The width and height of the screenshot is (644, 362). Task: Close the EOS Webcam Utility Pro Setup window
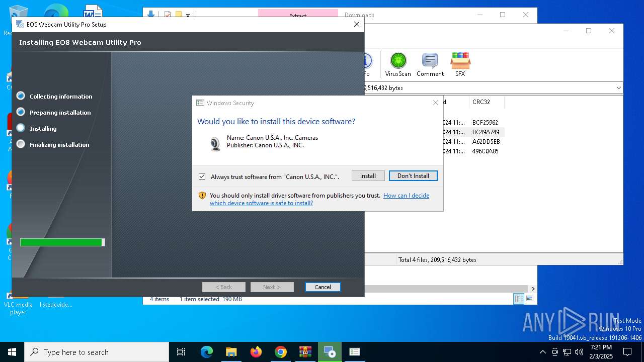[x=357, y=24]
